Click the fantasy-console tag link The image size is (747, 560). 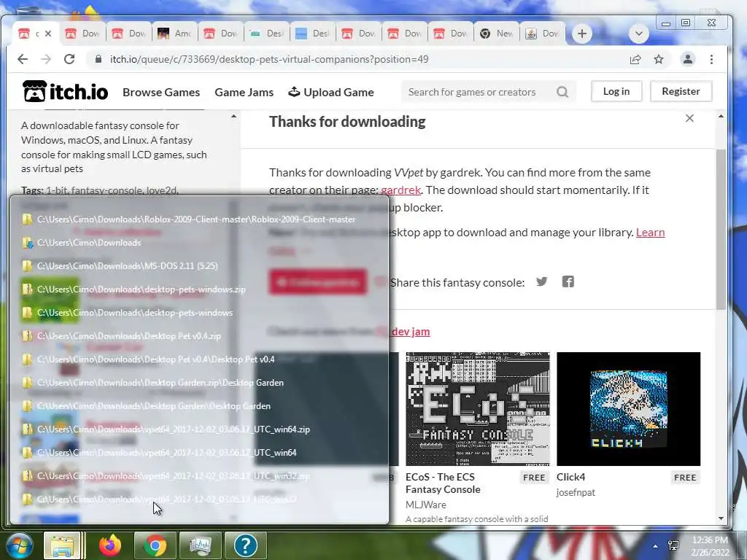(x=107, y=190)
